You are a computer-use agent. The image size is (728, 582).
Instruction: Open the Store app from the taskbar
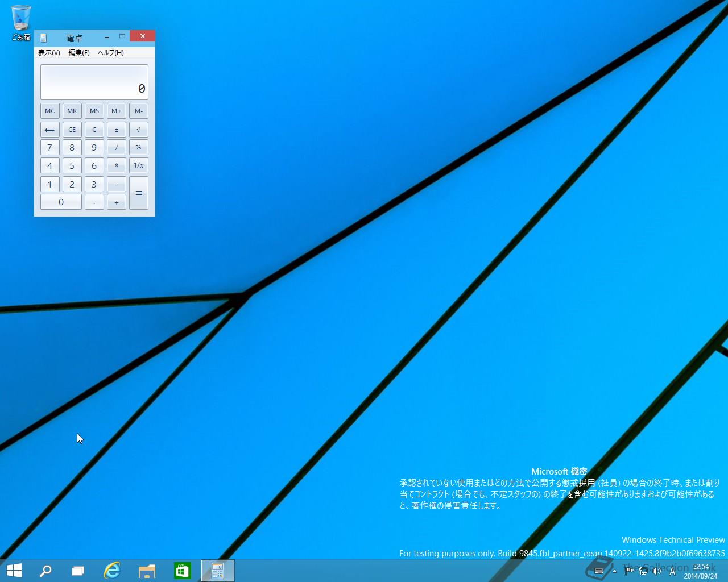(182, 571)
